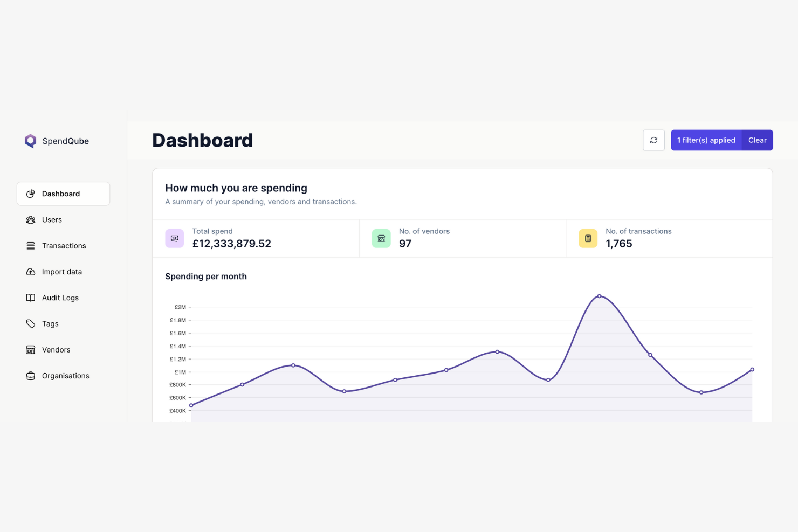Screen dimensions: 798x532
Task: Click the Transactions list icon
Action: tap(31, 246)
